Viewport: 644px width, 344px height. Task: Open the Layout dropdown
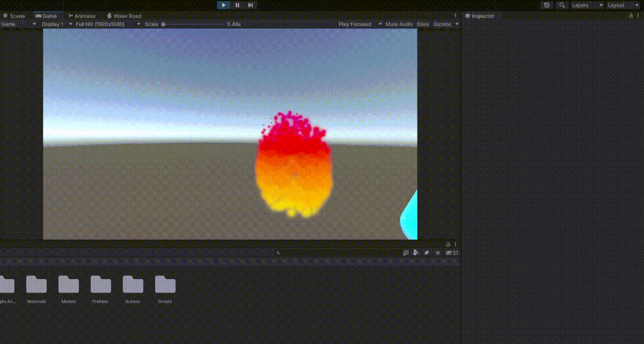pyautogui.click(x=622, y=5)
